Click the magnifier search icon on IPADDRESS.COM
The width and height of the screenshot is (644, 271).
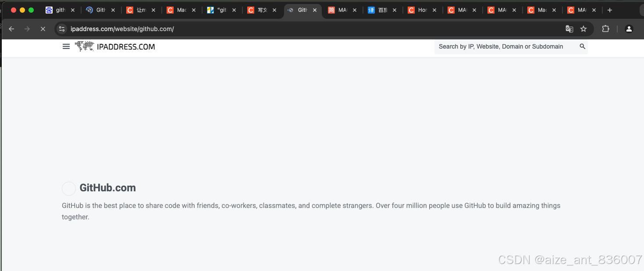tap(582, 46)
